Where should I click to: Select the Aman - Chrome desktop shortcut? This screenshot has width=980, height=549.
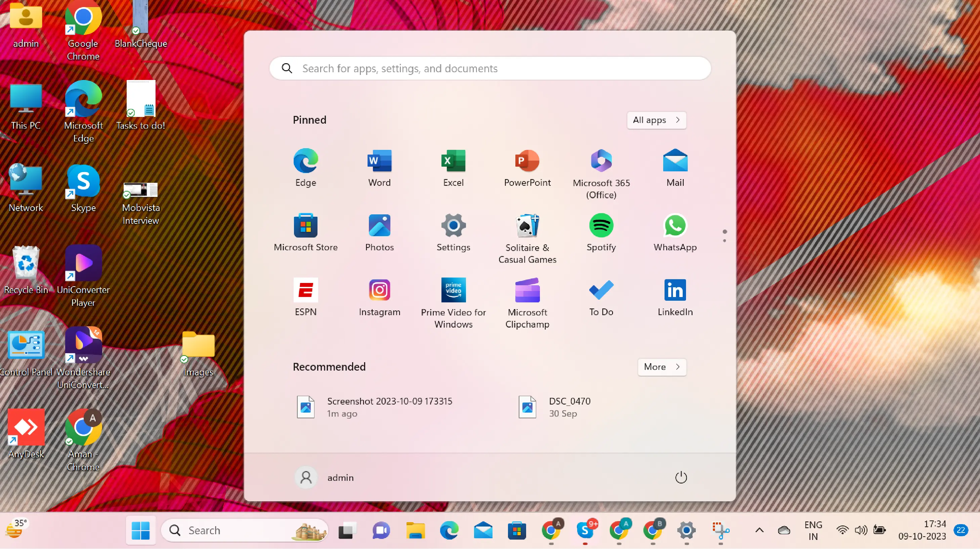(x=83, y=440)
